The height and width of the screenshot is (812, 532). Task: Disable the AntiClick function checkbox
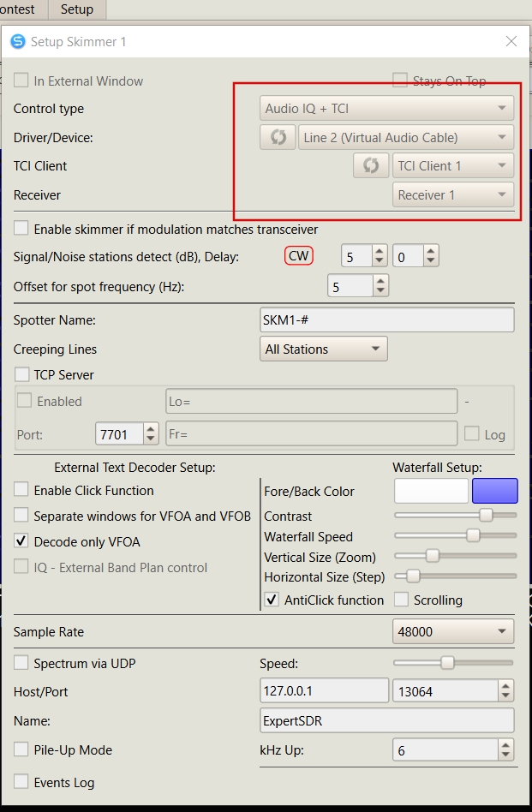tap(272, 600)
